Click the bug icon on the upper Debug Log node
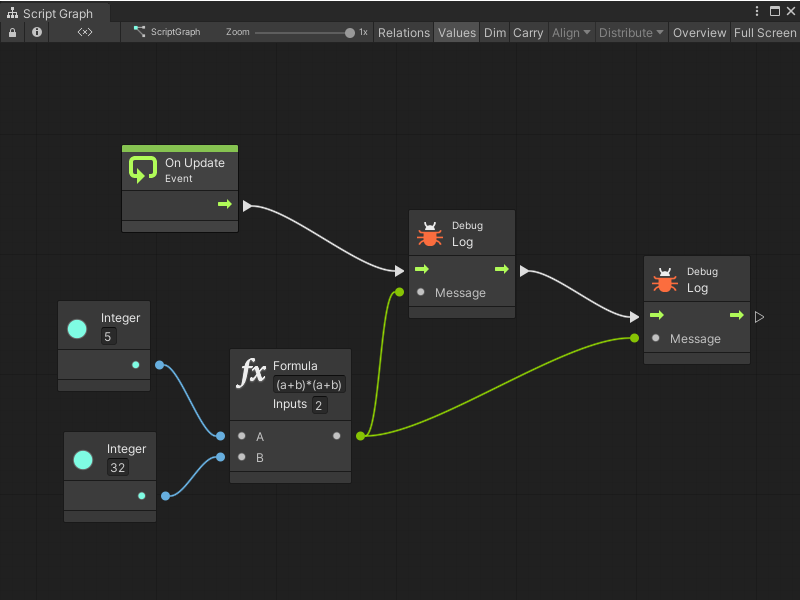800x600 pixels. (x=430, y=232)
